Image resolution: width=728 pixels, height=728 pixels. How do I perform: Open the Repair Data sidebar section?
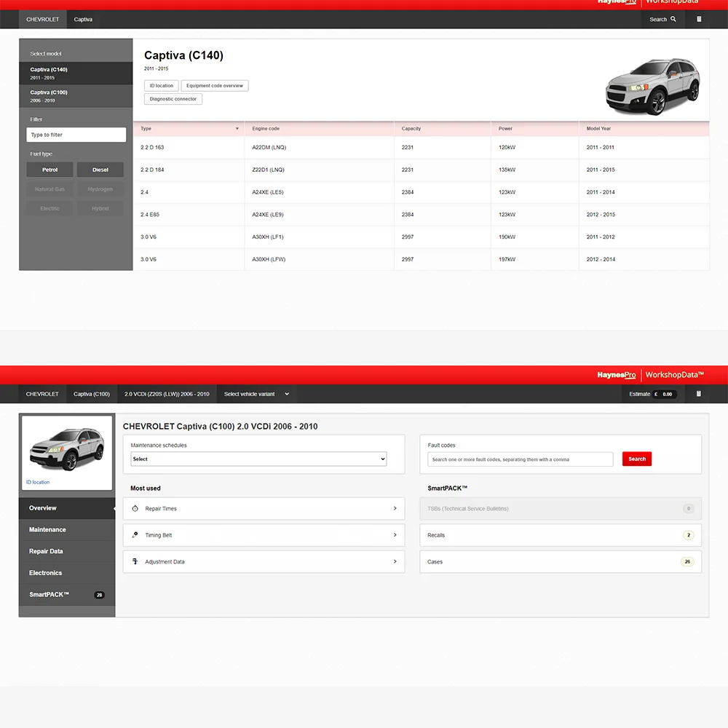point(67,551)
